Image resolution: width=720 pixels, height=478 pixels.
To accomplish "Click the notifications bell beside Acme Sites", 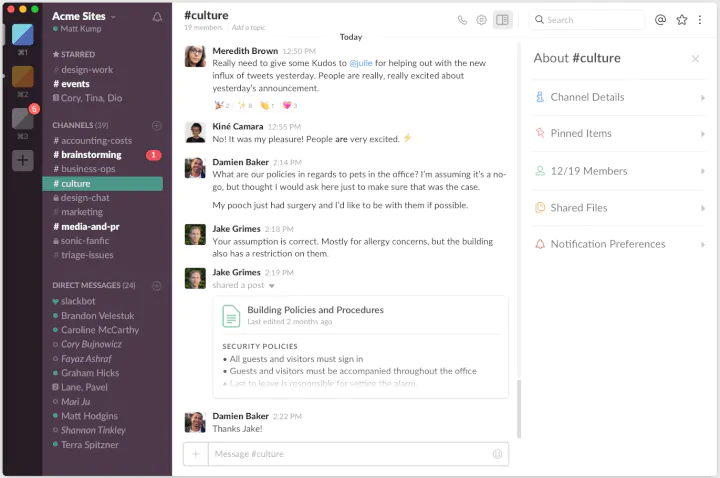I will click(157, 17).
